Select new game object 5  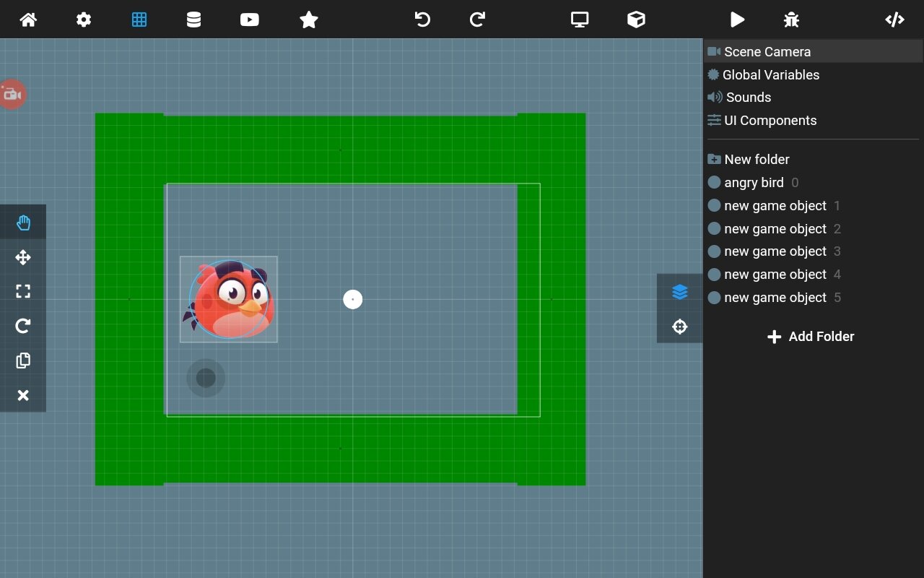coord(775,298)
